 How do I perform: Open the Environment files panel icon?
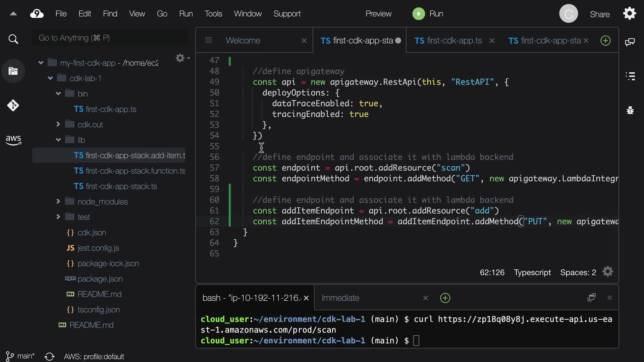(13, 71)
